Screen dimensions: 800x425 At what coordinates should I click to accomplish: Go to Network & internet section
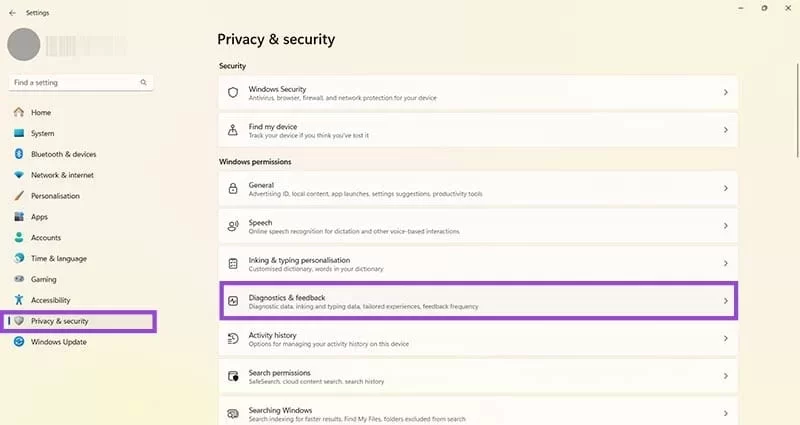[x=62, y=175]
